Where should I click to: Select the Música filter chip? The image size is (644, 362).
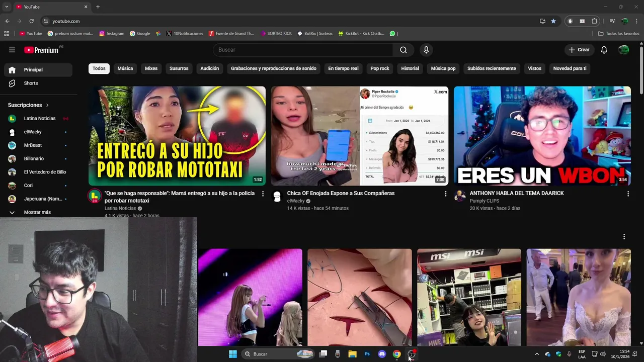point(125,68)
